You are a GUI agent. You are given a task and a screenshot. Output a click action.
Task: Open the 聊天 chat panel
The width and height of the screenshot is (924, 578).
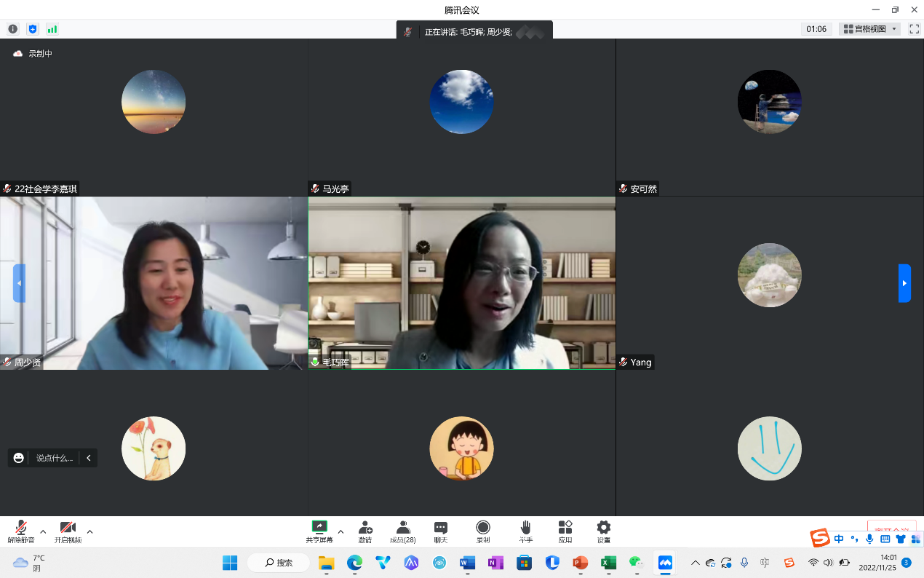(440, 531)
